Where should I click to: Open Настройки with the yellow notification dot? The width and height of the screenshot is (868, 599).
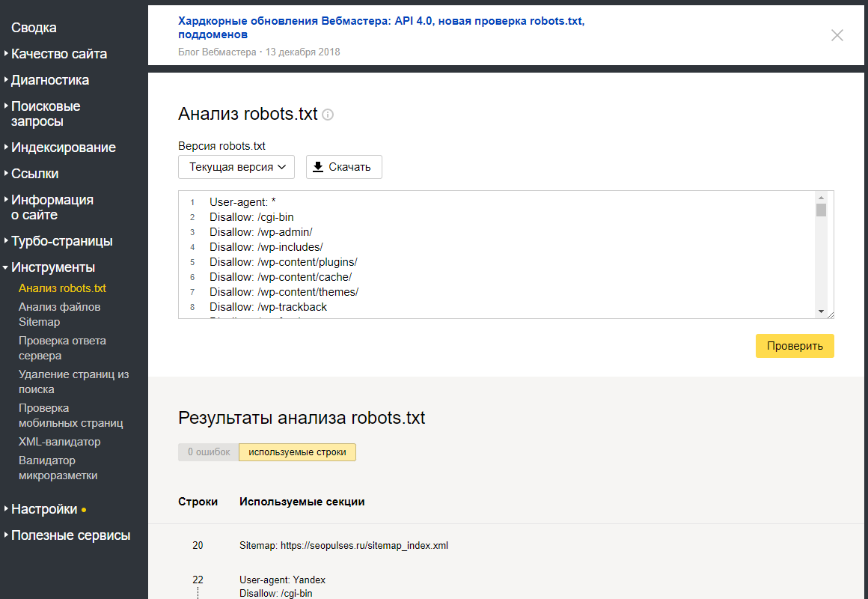click(x=44, y=509)
